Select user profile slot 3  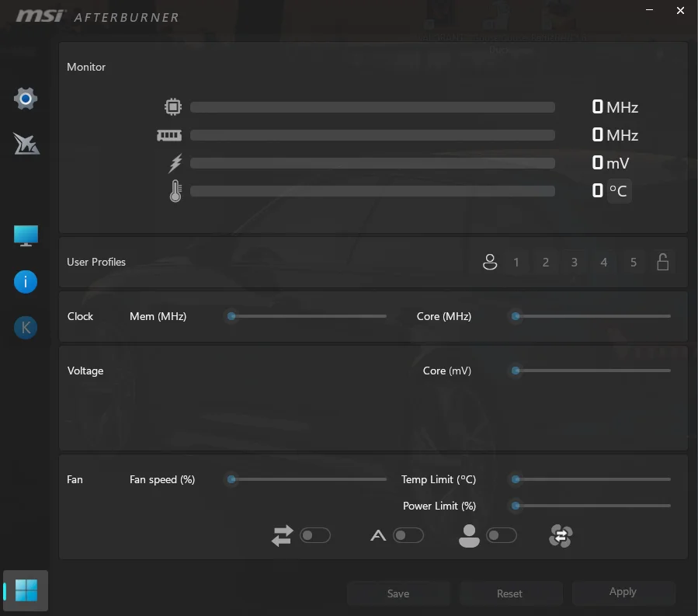pos(575,263)
